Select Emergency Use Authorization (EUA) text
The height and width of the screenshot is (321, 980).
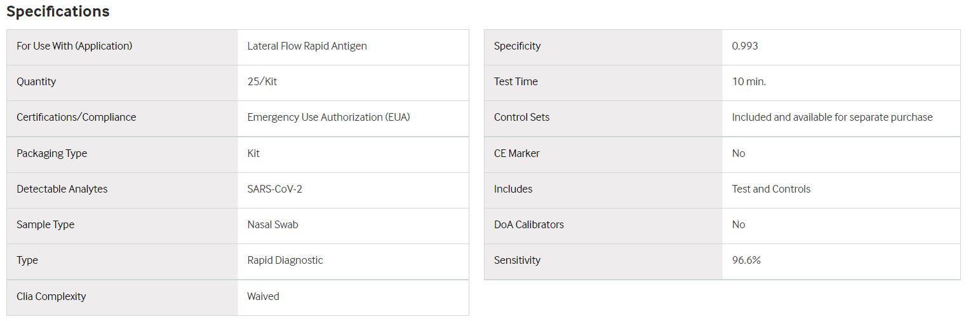[328, 117]
